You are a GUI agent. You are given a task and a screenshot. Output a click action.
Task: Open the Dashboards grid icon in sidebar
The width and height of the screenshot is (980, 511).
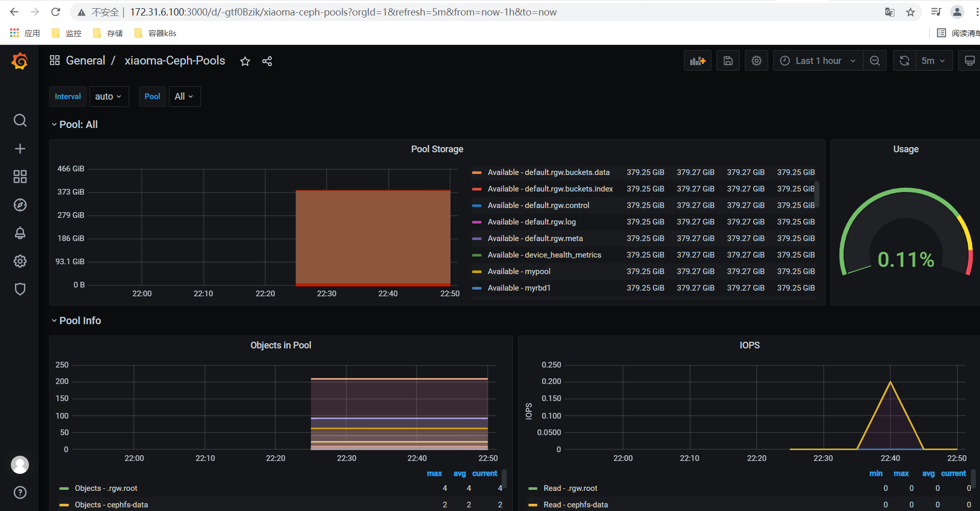click(20, 177)
